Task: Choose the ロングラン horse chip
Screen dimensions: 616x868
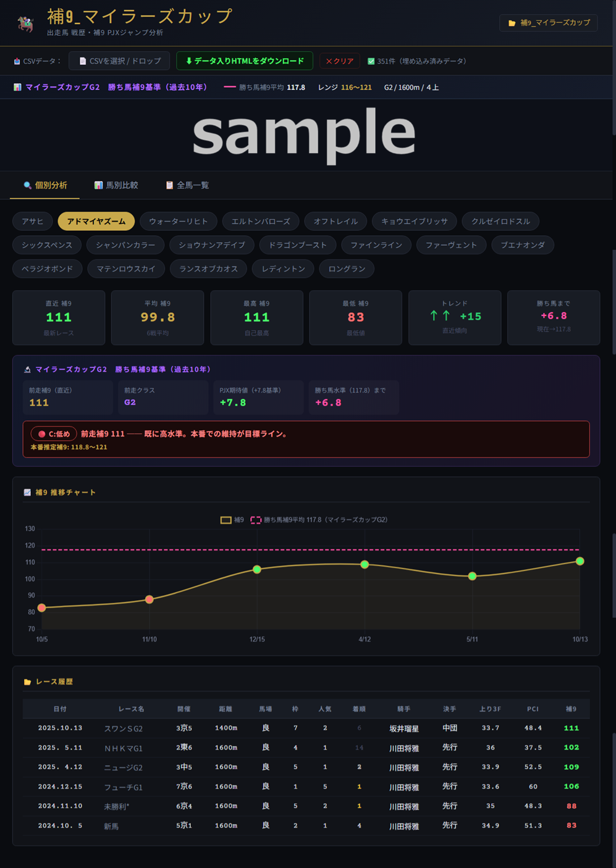Action: point(347,269)
